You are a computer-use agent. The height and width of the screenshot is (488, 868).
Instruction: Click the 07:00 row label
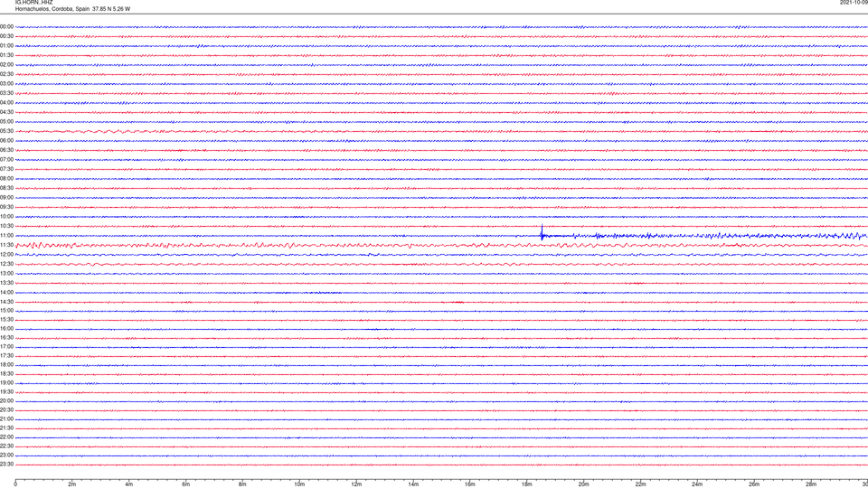(x=6, y=159)
